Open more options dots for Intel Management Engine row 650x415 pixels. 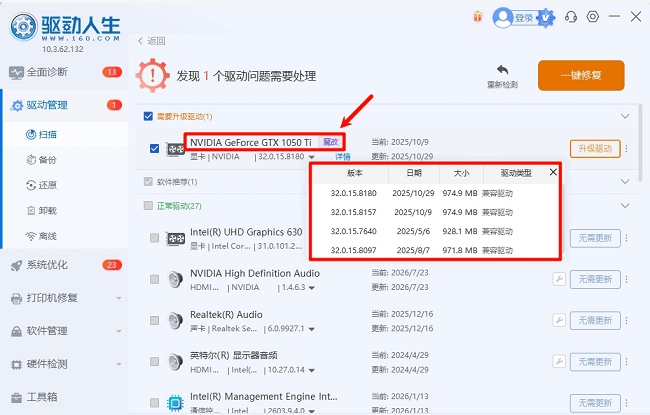point(626,403)
